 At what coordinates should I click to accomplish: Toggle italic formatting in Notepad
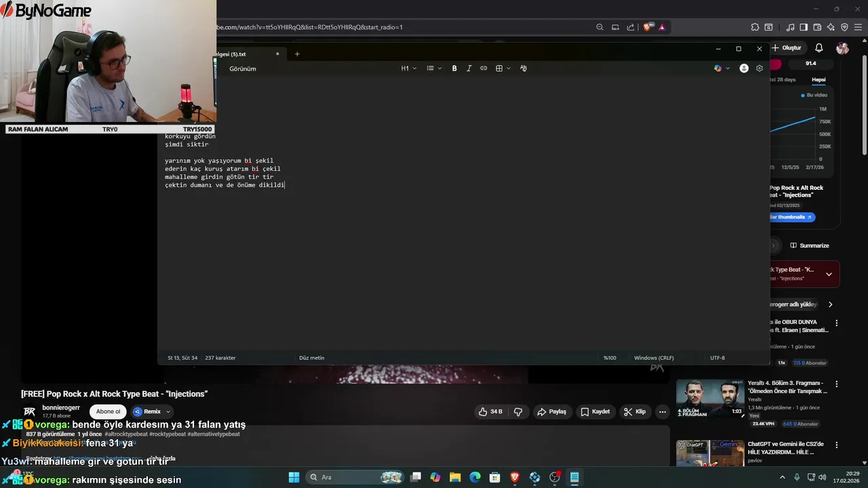tap(469, 68)
